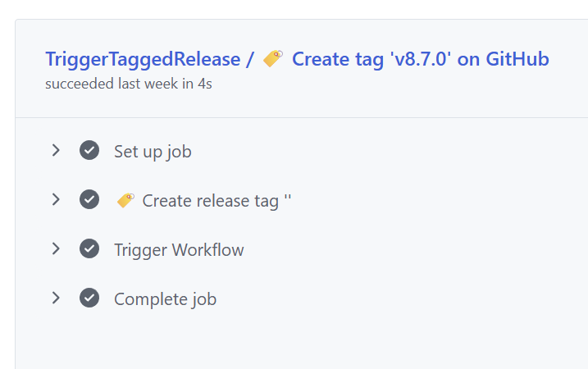Expand the Set up job step chevron

pyautogui.click(x=56, y=150)
